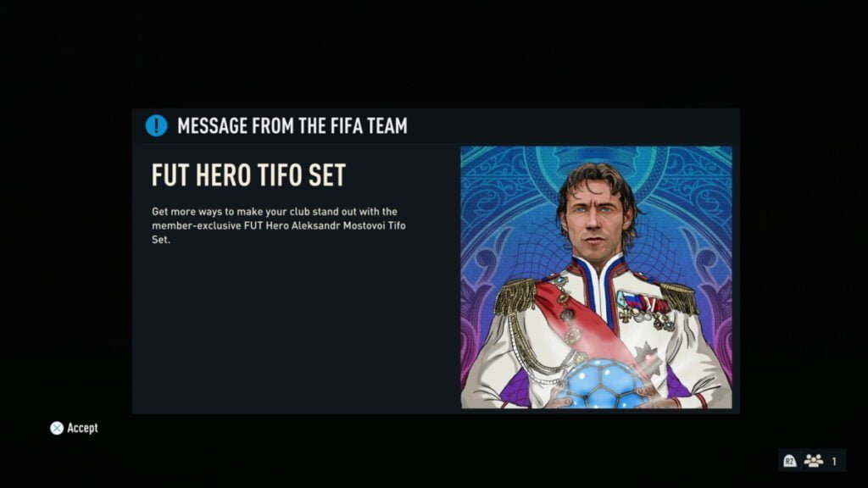Click the blue exclamation alert icon
The width and height of the screenshot is (868, 488).
pyautogui.click(x=156, y=125)
